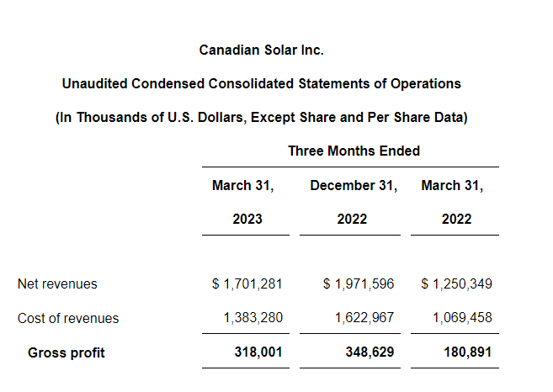This screenshot has height=392, width=553.
Task: Click net revenues value $ 1,250,349
Action: pyautogui.click(x=456, y=284)
